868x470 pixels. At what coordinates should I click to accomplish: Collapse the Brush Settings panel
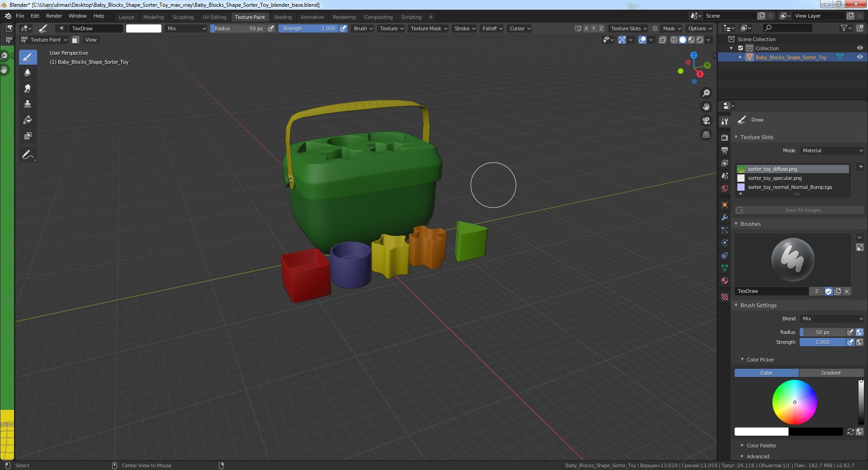click(x=736, y=305)
